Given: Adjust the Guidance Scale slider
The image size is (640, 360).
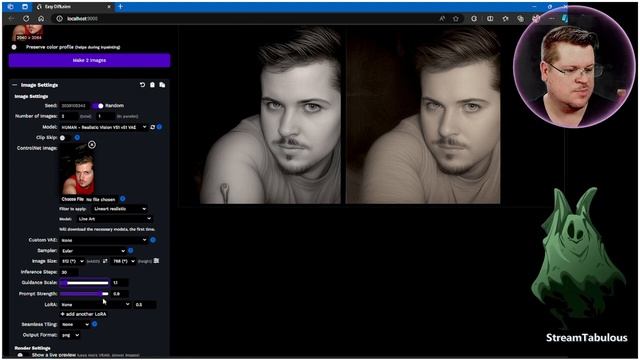Looking at the screenshot, I should [84, 283].
